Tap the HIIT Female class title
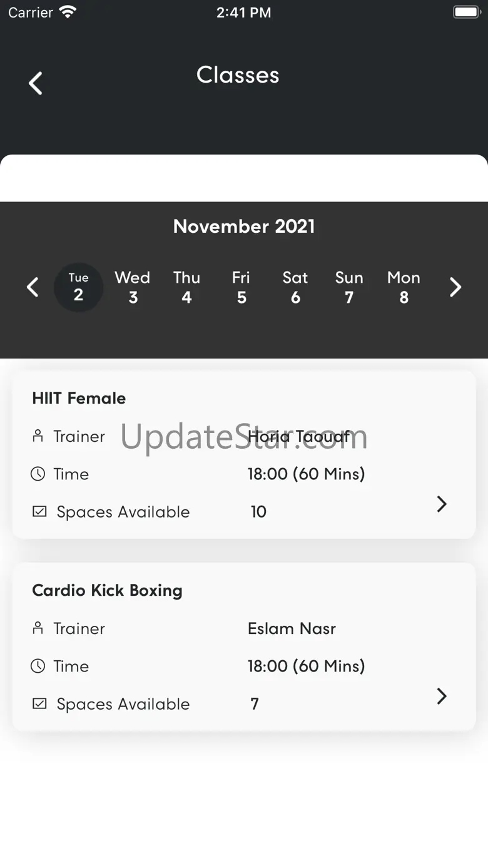 (x=79, y=398)
